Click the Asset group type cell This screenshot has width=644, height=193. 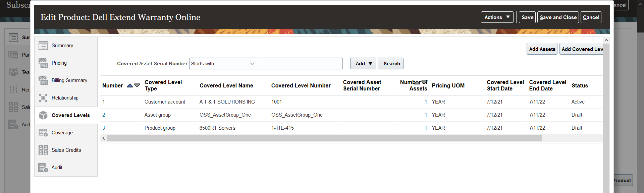click(157, 115)
